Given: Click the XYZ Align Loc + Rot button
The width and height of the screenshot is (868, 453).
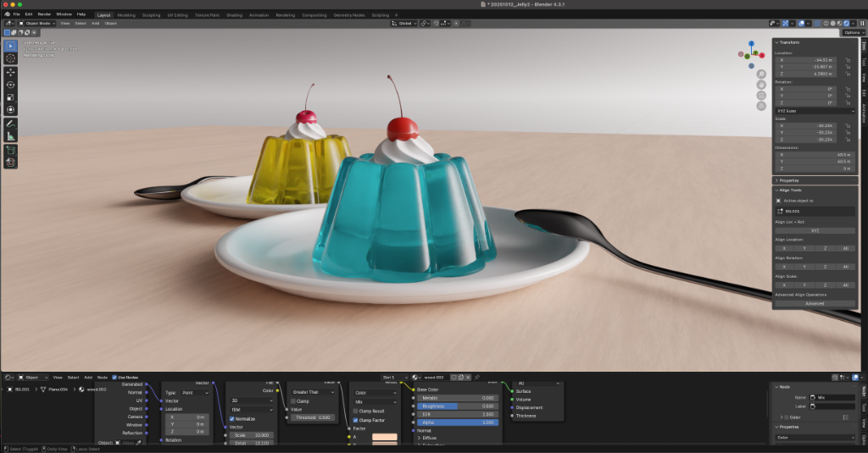Looking at the screenshot, I should click(x=815, y=230).
